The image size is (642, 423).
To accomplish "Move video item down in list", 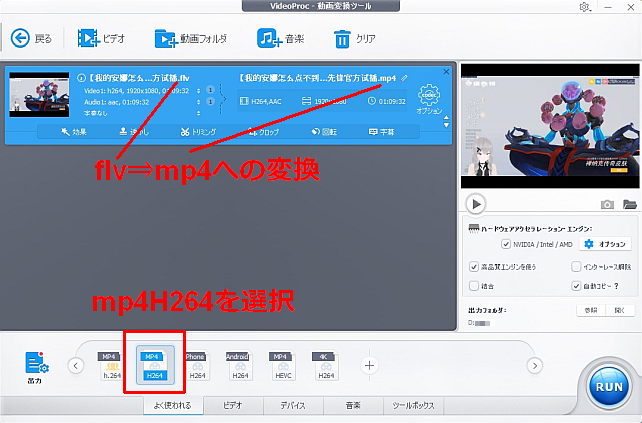I will coord(446,125).
